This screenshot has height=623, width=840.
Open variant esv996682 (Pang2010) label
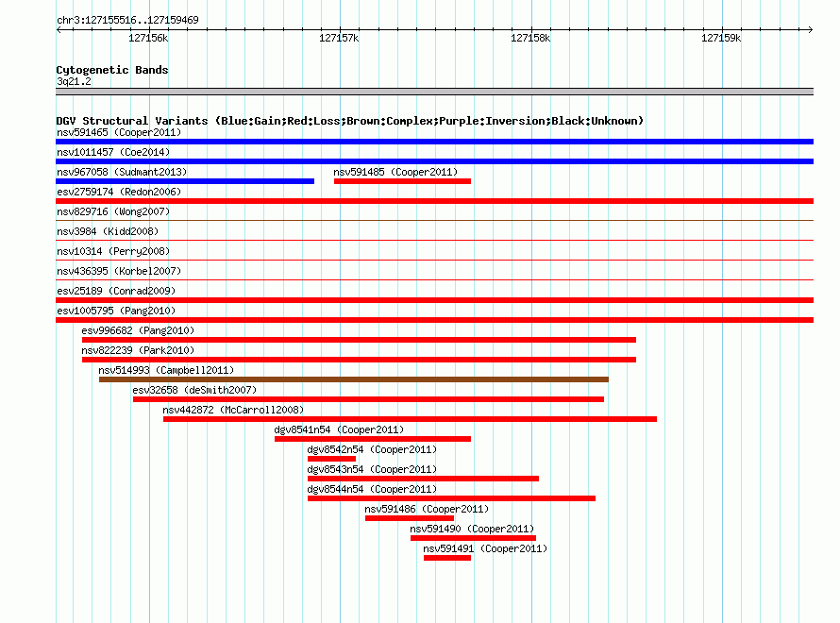[x=138, y=330]
